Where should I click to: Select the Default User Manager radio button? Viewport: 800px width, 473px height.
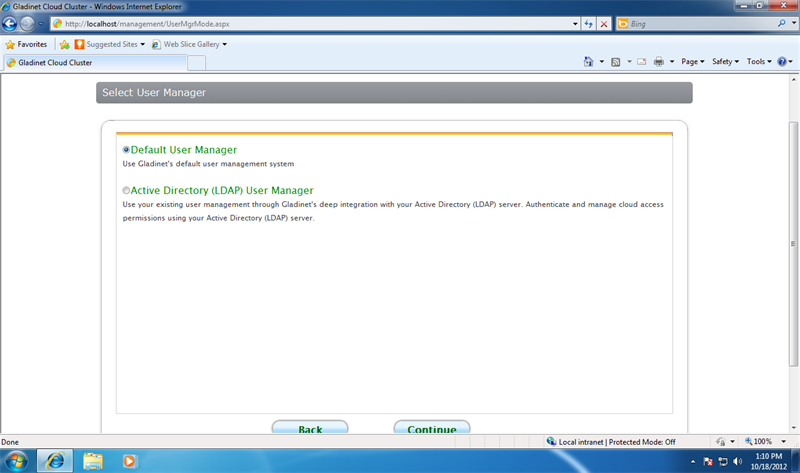(x=126, y=150)
